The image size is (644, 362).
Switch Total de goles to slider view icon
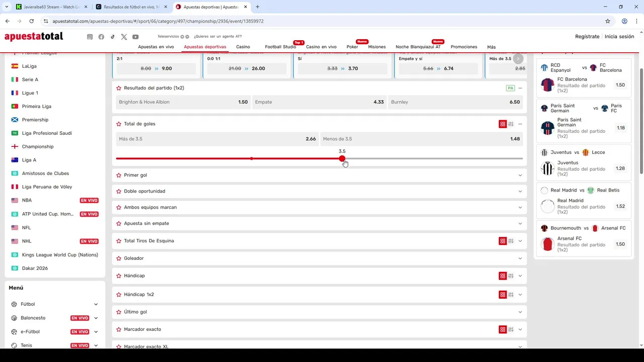pyautogui.click(x=511, y=124)
